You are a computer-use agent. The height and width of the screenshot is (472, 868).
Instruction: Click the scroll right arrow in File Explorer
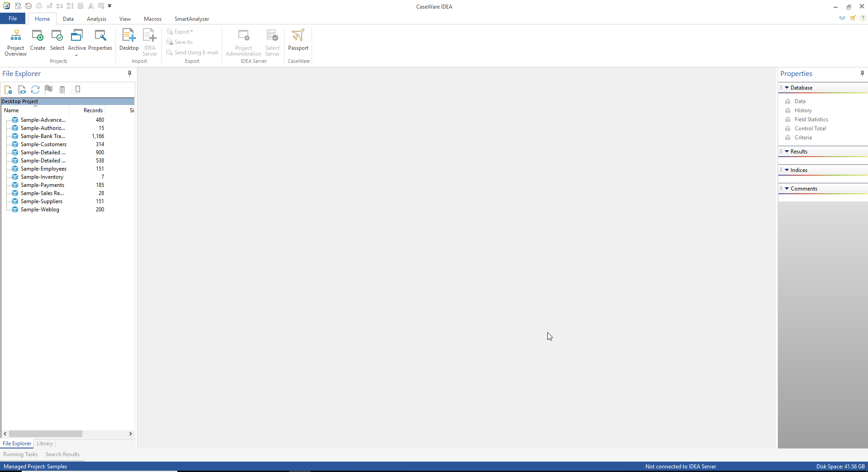(x=131, y=434)
